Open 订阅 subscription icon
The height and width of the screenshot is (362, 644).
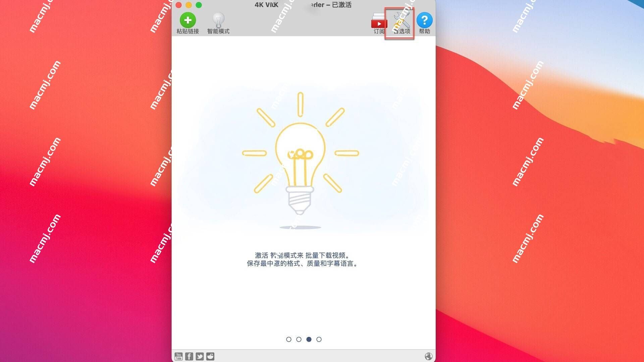coord(378,21)
